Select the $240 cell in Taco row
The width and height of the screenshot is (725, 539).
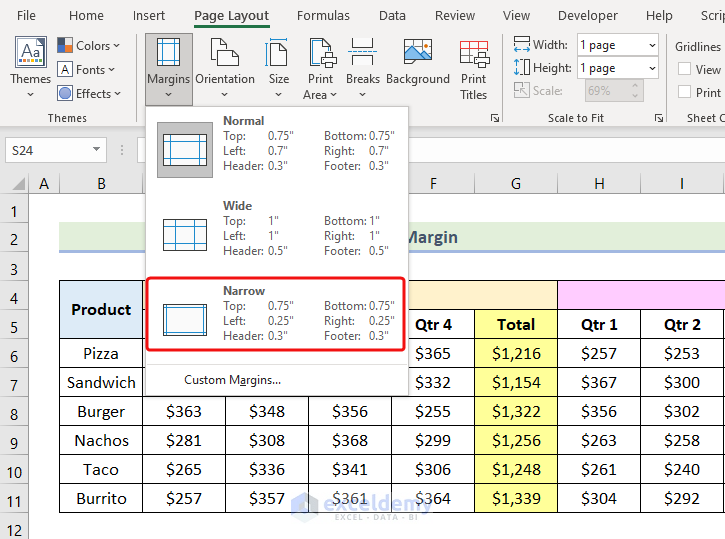point(682,470)
